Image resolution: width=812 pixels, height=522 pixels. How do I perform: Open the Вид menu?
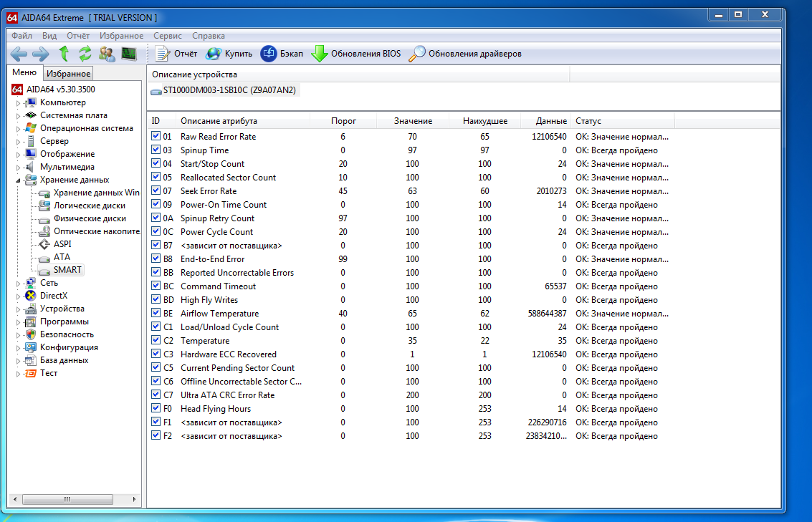[49, 36]
